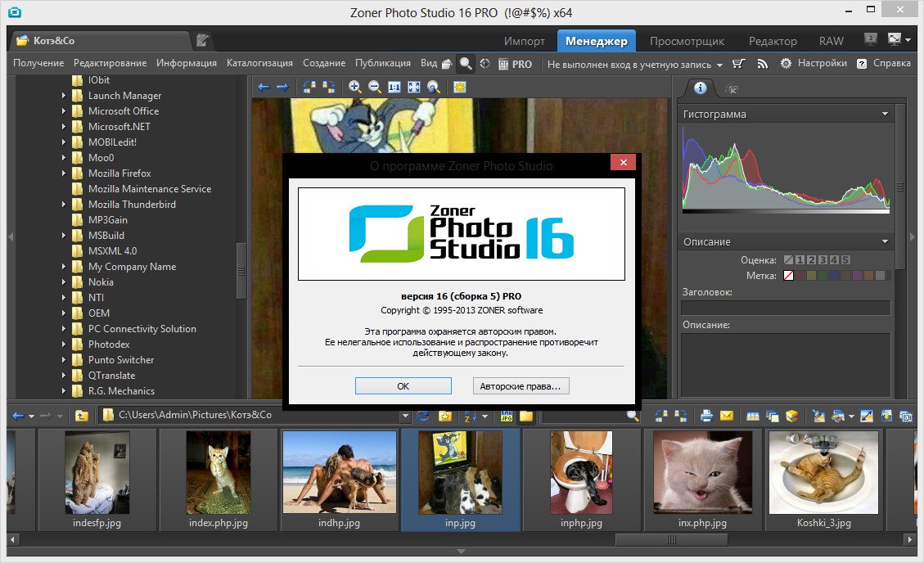Pick the red label swatch
The image size is (924, 563).
pyautogui.click(x=800, y=276)
